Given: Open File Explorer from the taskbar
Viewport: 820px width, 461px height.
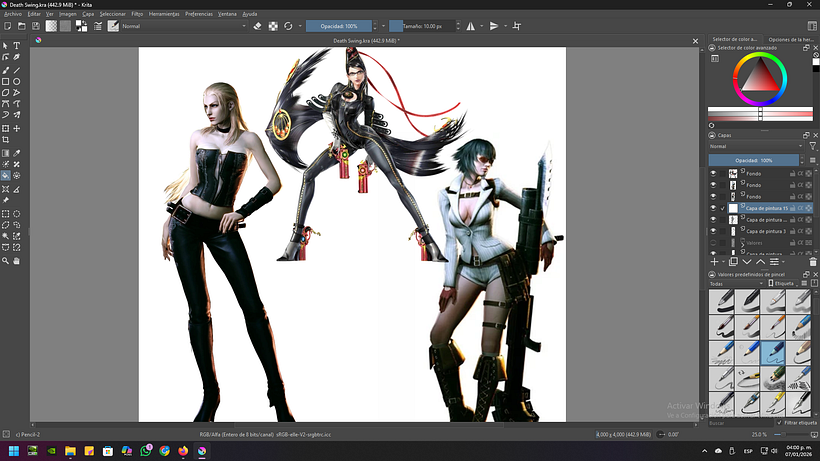Looking at the screenshot, I should [x=70, y=451].
